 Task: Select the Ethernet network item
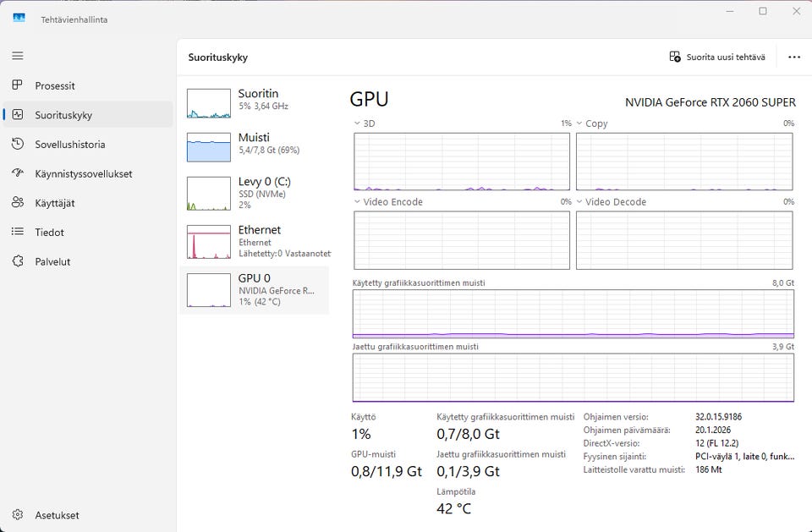[254, 241]
